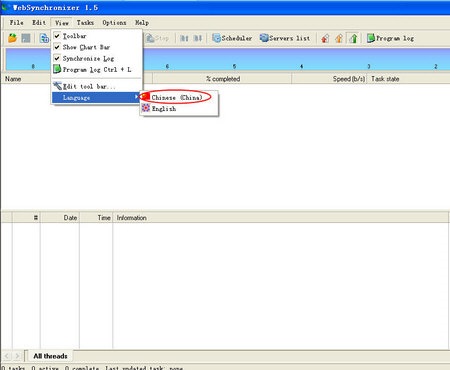The image size is (450, 370).
Task: Click the move-task-up toolbar icon
Action: (184, 38)
